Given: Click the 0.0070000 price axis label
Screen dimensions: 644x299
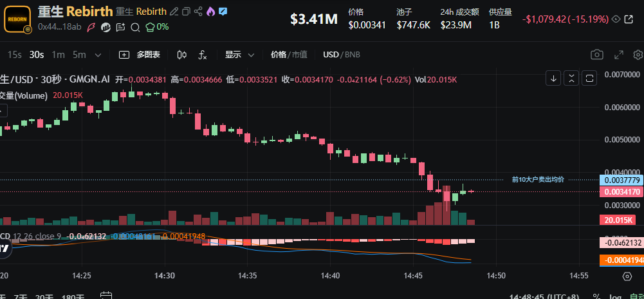Looking at the screenshot, I should click(x=622, y=75).
